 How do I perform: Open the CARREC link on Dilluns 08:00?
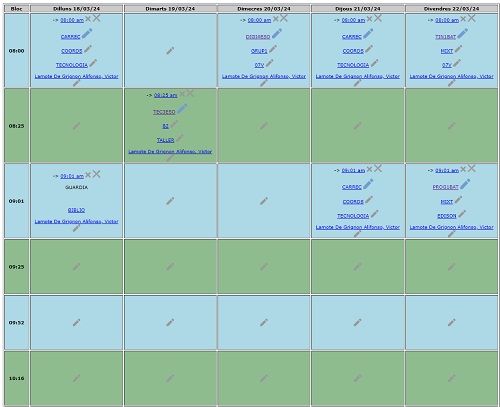tap(70, 37)
